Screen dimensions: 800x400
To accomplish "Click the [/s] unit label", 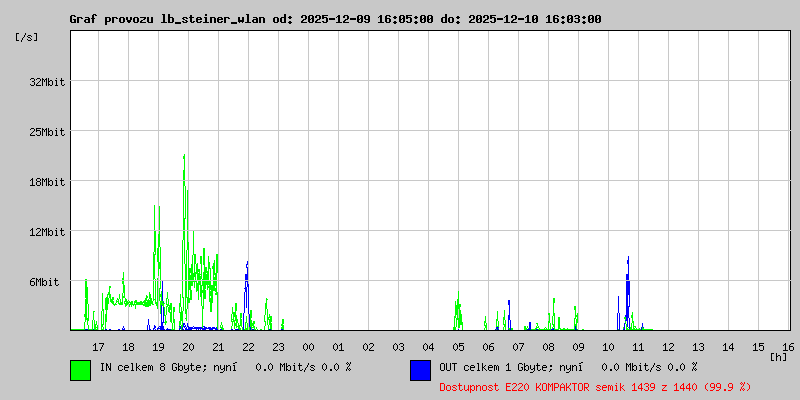I will click(x=27, y=37).
